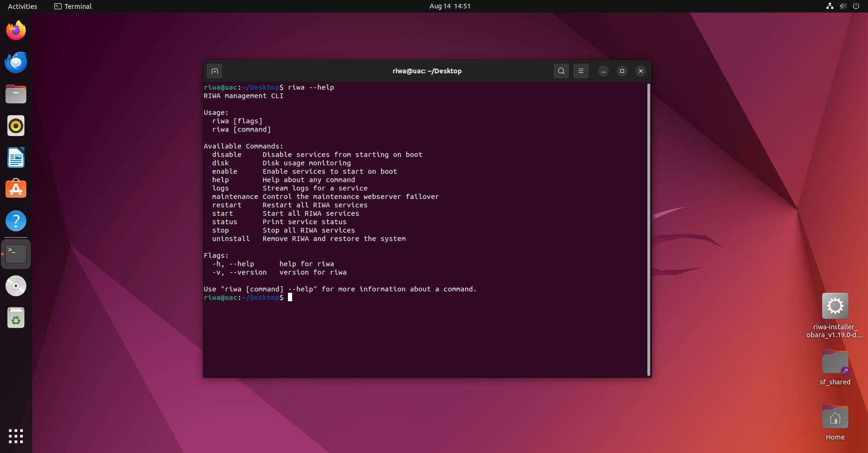Click the 'uninstall' command name
The width and height of the screenshot is (868, 453).
(231, 239)
